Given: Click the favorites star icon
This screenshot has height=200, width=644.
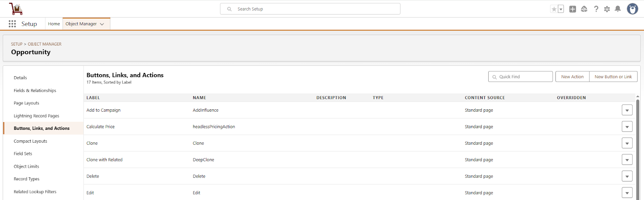Looking at the screenshot, I should [x=554, y=9].
